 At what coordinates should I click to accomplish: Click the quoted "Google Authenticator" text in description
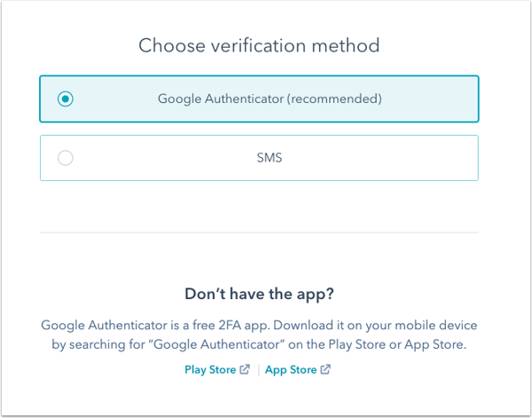point(219,344)
